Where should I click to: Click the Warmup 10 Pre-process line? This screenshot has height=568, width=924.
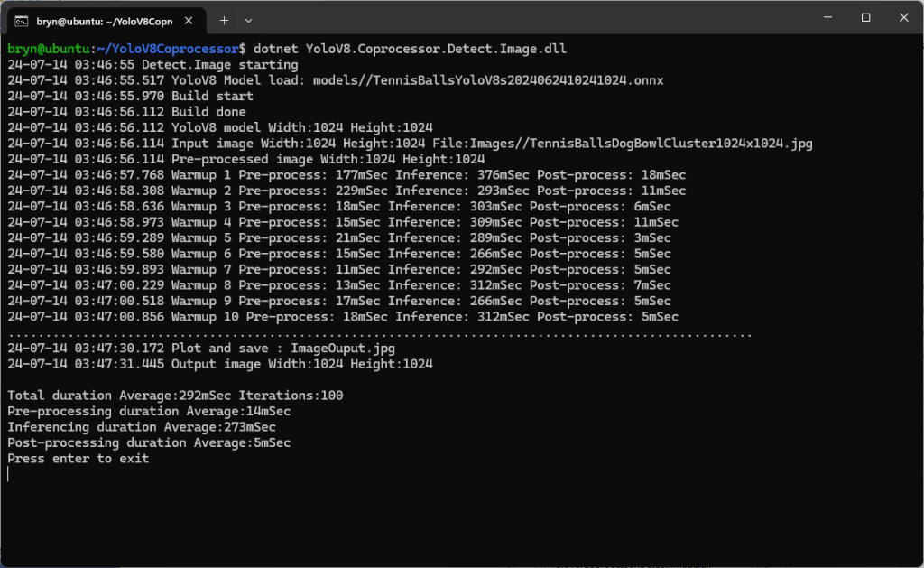(x=343, y=317)
